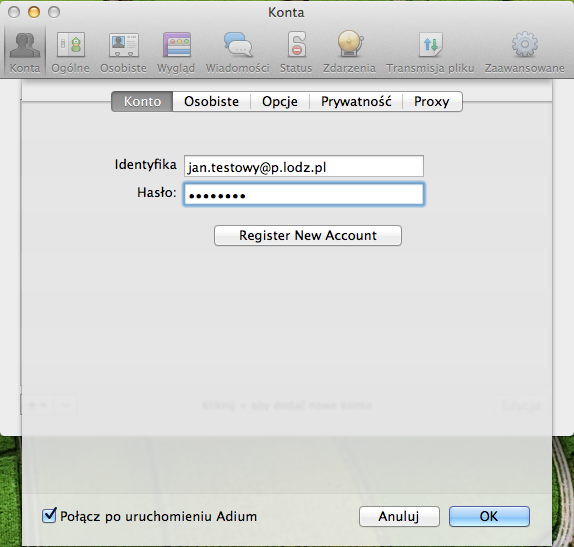Switch to the Proxy tab
Viewport: 574px width, 547px height.
[432, 101]
